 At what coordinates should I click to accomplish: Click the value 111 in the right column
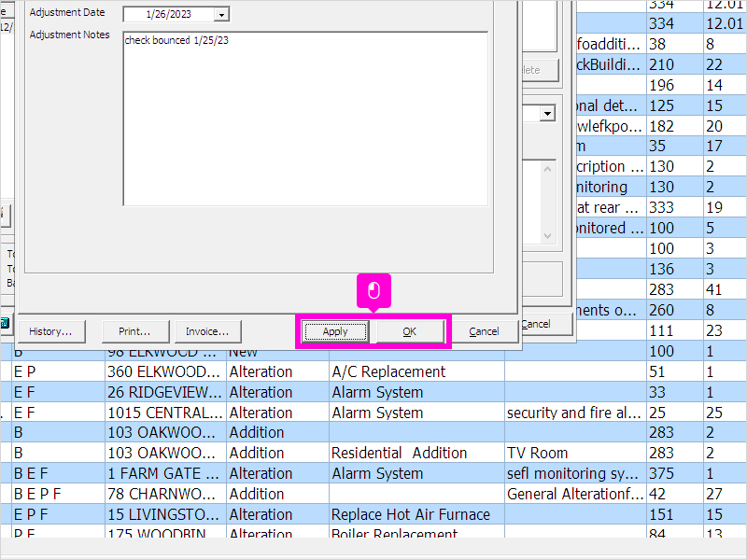[674, 330]
